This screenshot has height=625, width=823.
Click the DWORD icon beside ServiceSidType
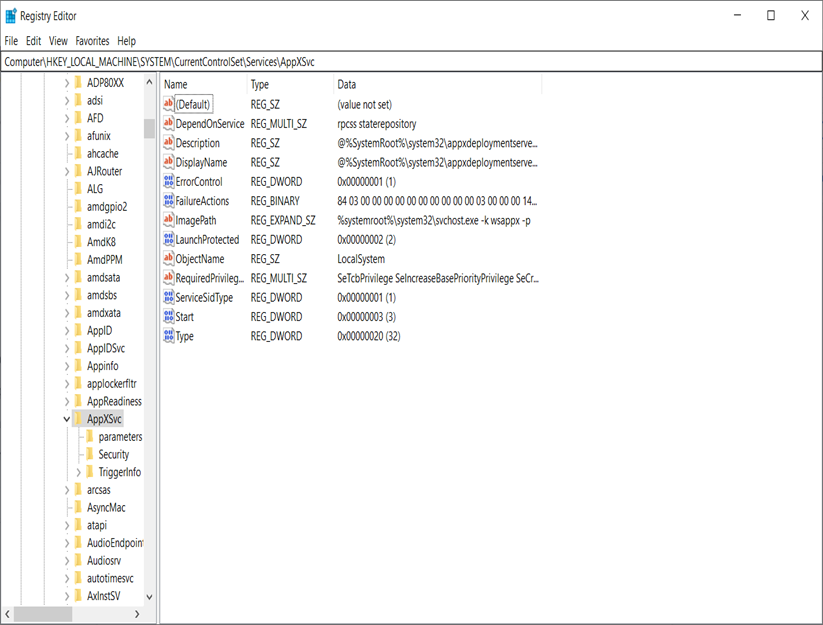tap(168, 297)
